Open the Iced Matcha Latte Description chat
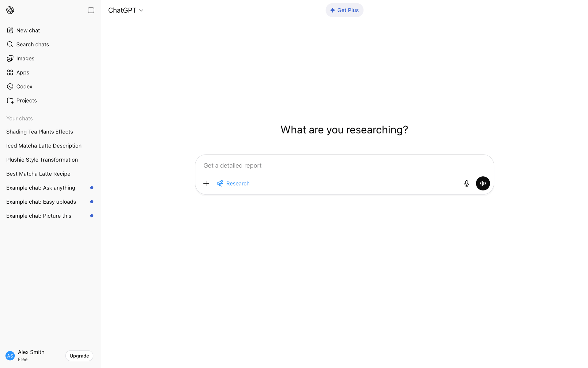The image size is (588, 368). coord(50,146)
